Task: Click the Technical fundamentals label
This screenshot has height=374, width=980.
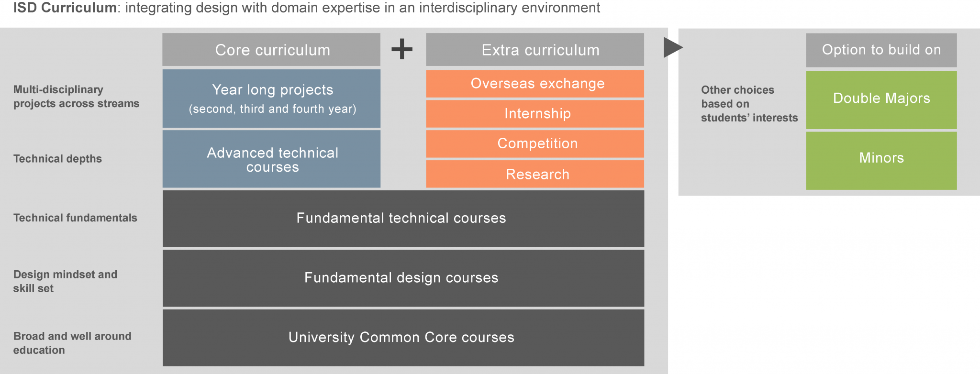Action: (x=75, y=218)
